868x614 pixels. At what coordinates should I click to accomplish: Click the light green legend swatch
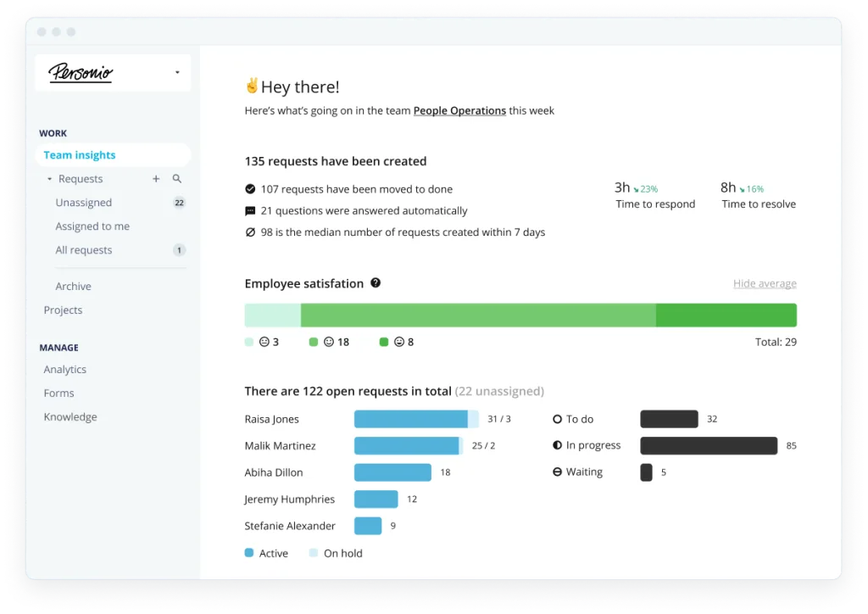(249, 342)
